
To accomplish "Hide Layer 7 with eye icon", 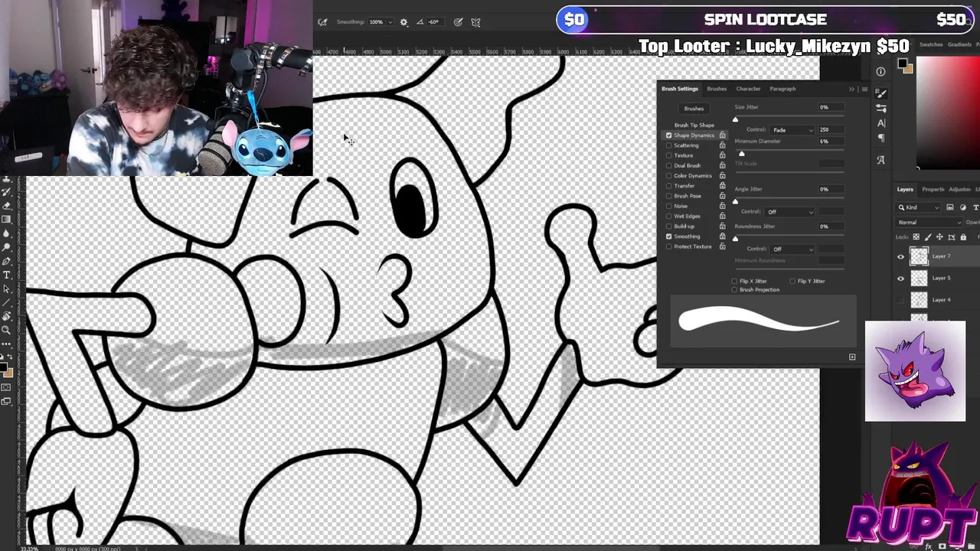I will [x=900, y=257].
